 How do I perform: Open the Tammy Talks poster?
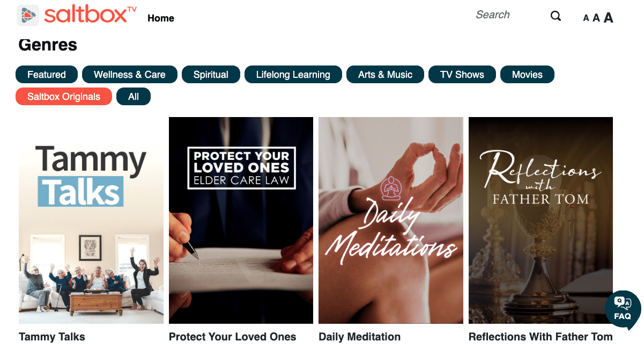tap(91, 220)
